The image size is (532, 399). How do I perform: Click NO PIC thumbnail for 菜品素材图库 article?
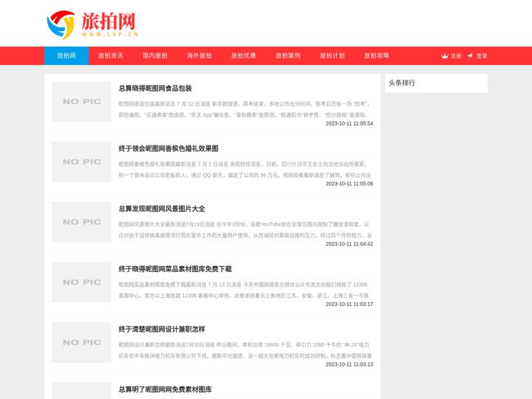pos(81,282)
